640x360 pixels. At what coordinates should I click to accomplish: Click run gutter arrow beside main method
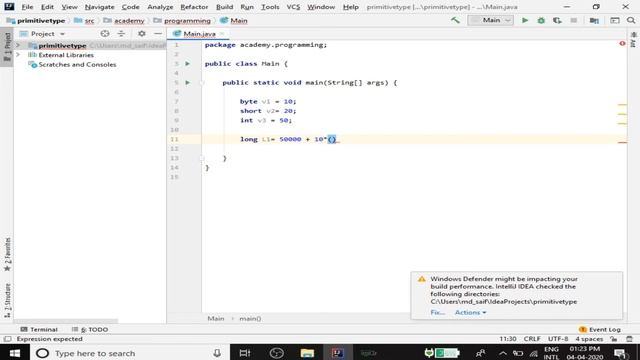tap(187, 82)
